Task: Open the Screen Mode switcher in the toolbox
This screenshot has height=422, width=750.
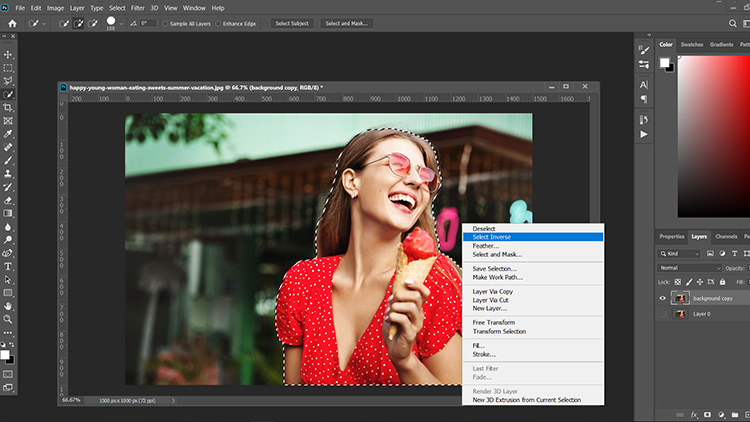Action: pyautogui.click(x=8, y=388)
